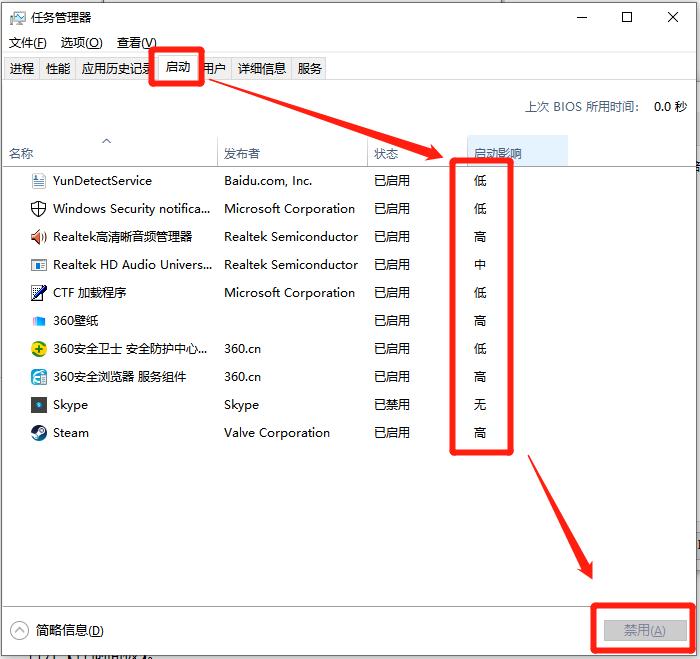Click the 中 impact value for Realtek HD Audio
Image resolution: width=700 pixels, height=659 pixels.
(x=480, y=265)
